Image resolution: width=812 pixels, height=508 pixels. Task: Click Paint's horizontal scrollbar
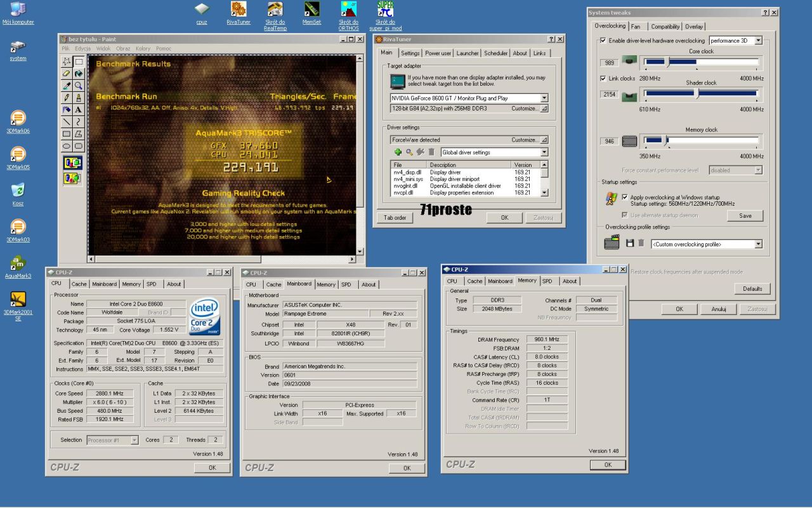(221, 259)
